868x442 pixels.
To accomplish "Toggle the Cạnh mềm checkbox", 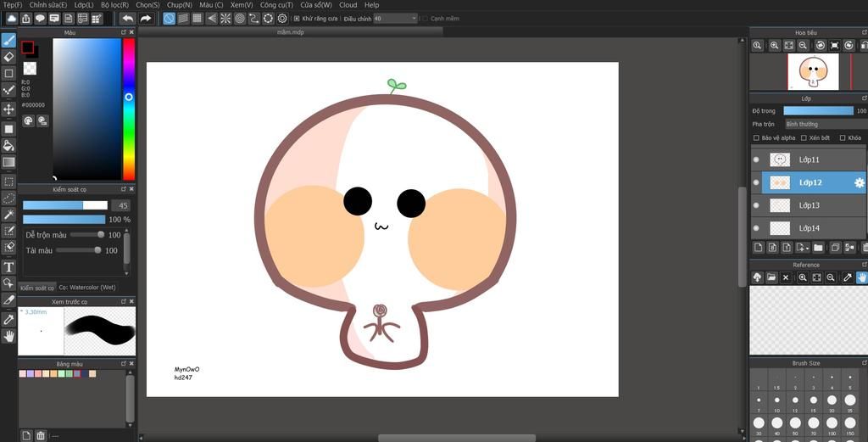I will [x=426, y=19].
